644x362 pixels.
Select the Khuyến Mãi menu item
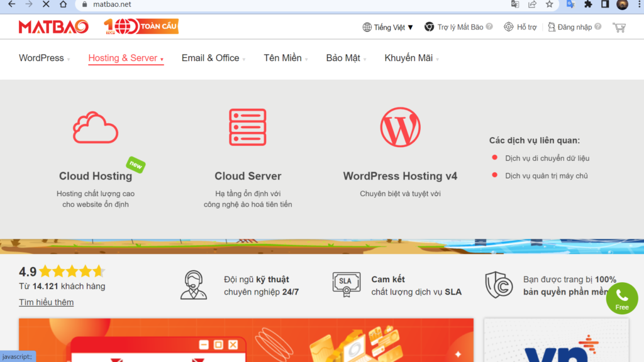point(408,57)
